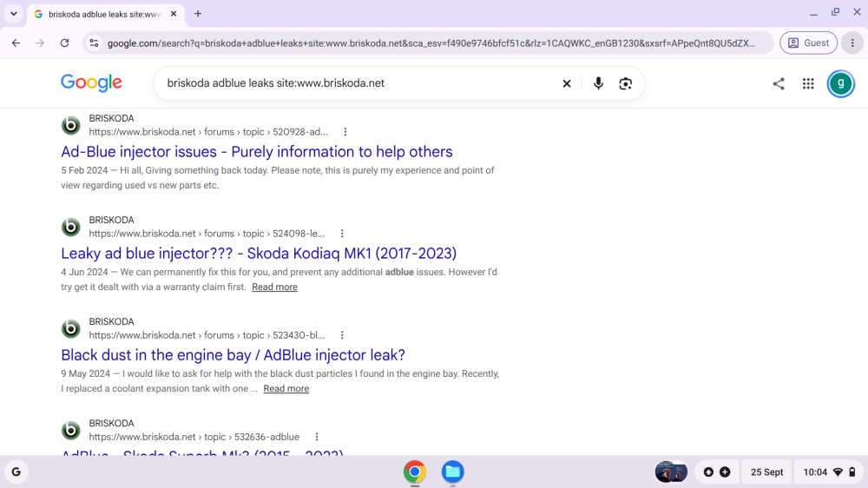Open more options for Leaky ad blue injector result
The image size is (868, 488).
click(x=342, y=234)
